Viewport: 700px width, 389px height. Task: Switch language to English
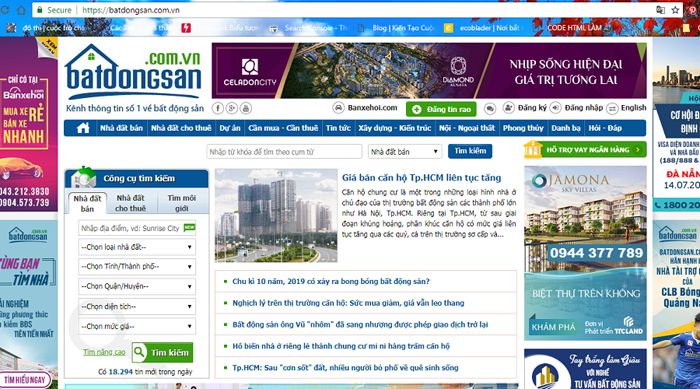[x=626, y=108]
